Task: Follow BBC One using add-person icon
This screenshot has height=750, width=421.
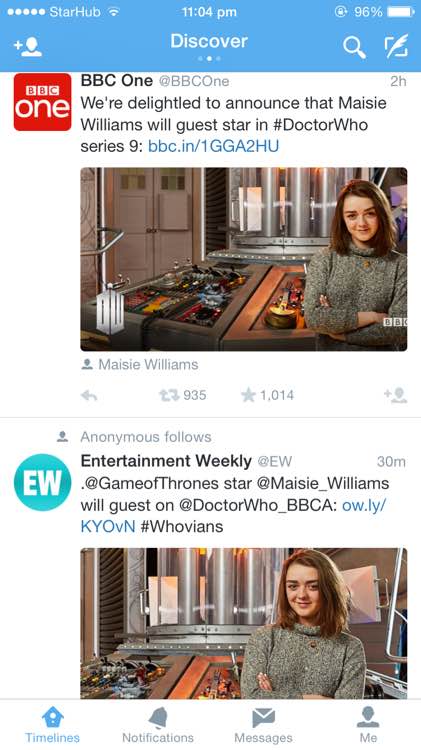Action: click(396, 395)
